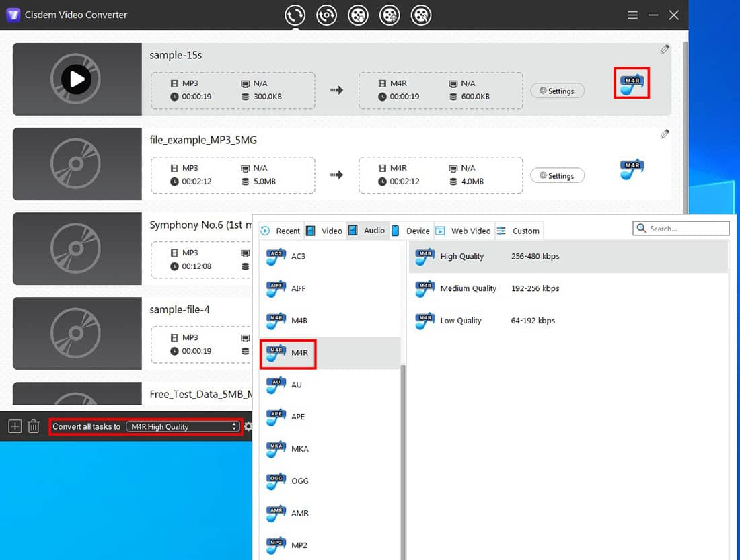The height and width of the screenshot is (560, 740).
Task: Open the hamburger menu in title bar
Action: (x=632, y=15)
